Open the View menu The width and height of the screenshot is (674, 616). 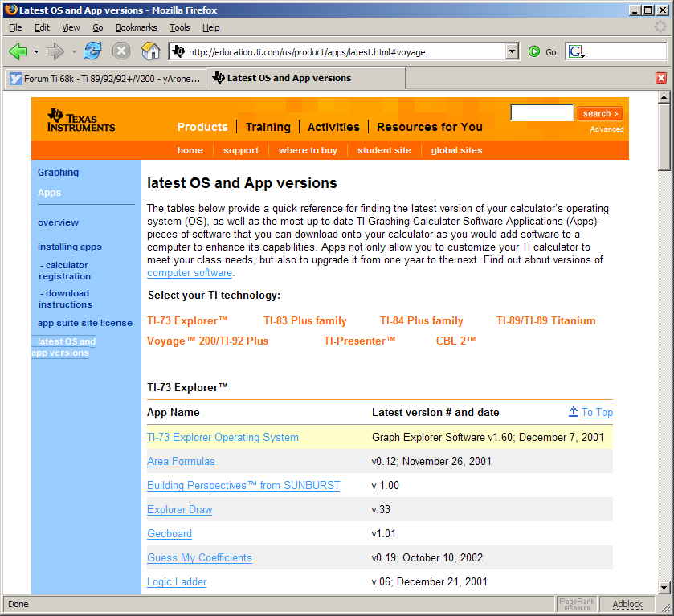click(71, 27)
